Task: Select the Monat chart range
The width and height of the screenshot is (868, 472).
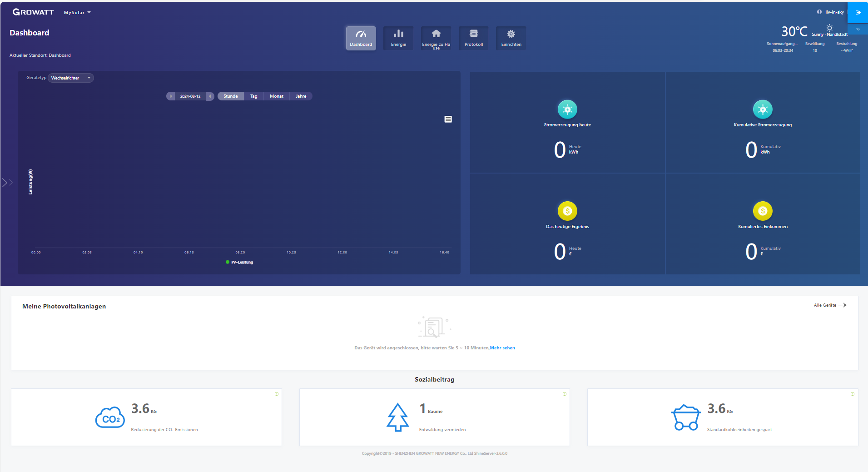Action: (277, 96)
